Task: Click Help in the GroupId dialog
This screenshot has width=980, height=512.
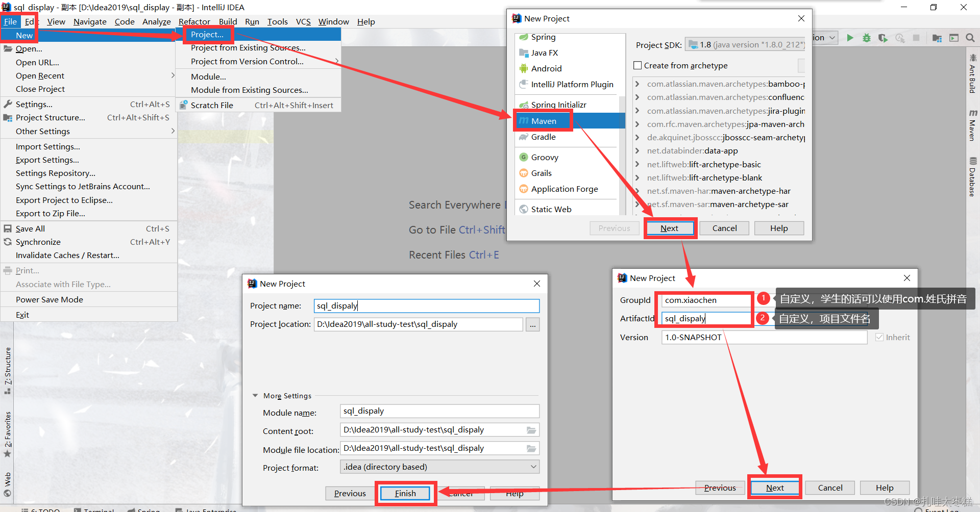Action: point(885,488)
